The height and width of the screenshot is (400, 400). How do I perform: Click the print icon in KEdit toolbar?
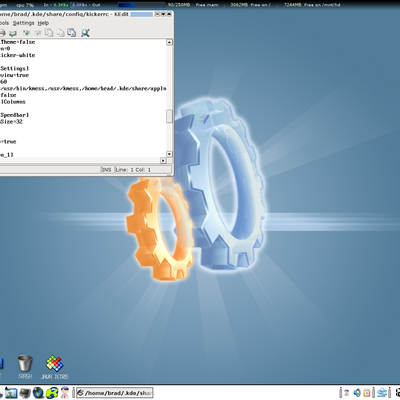pyautogui.click(x=2, y=33)
